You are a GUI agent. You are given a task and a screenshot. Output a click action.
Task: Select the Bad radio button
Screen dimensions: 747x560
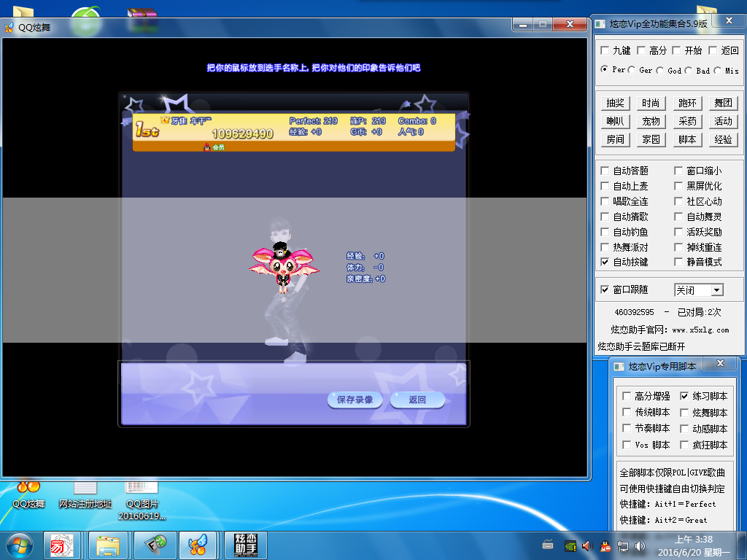(689, 70)
